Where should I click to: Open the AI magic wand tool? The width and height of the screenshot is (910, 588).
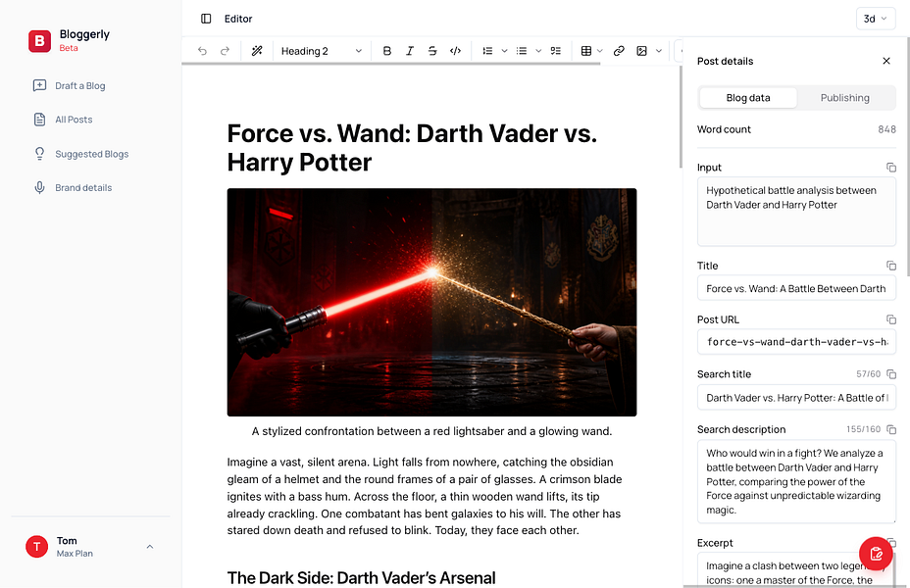point(257,51)
